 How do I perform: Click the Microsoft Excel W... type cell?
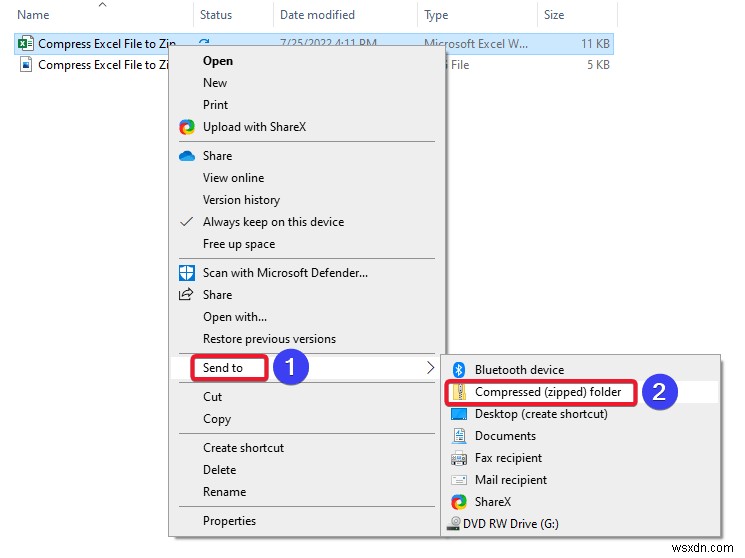pyautogui.click(x=476, y=46)
